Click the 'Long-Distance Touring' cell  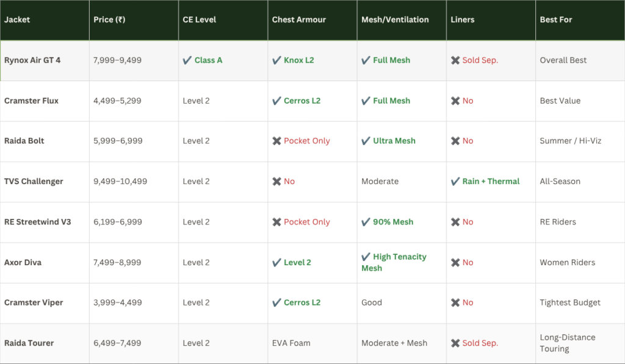(568, 343)
